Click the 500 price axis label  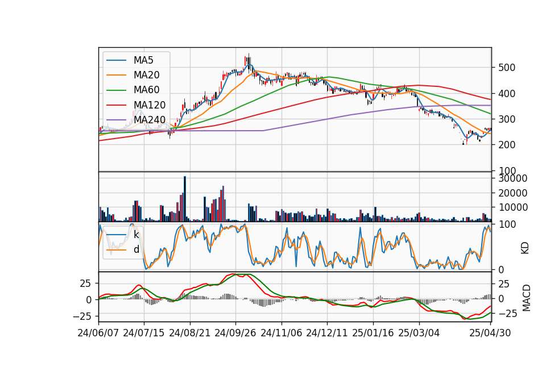tap(507, 68)
